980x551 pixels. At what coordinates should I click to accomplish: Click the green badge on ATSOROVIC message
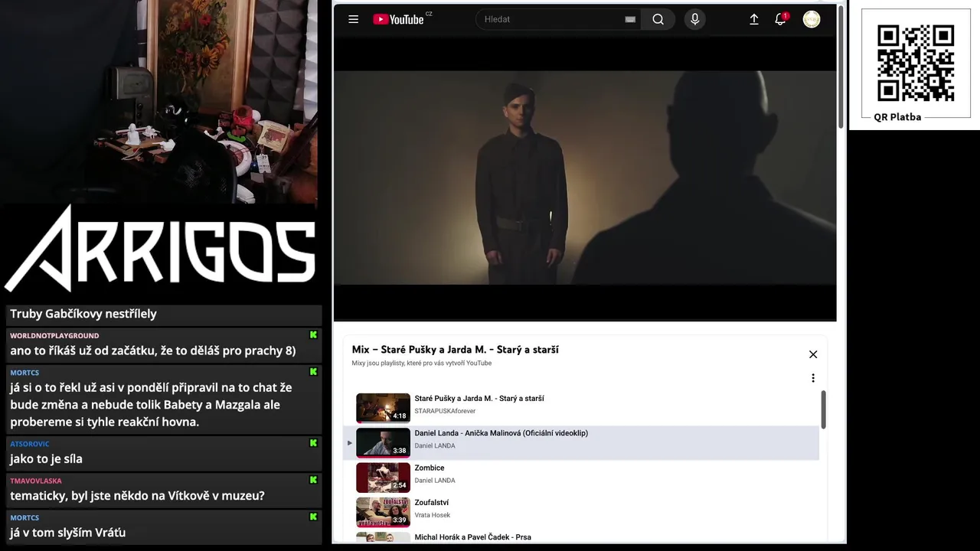coord(313,443)
